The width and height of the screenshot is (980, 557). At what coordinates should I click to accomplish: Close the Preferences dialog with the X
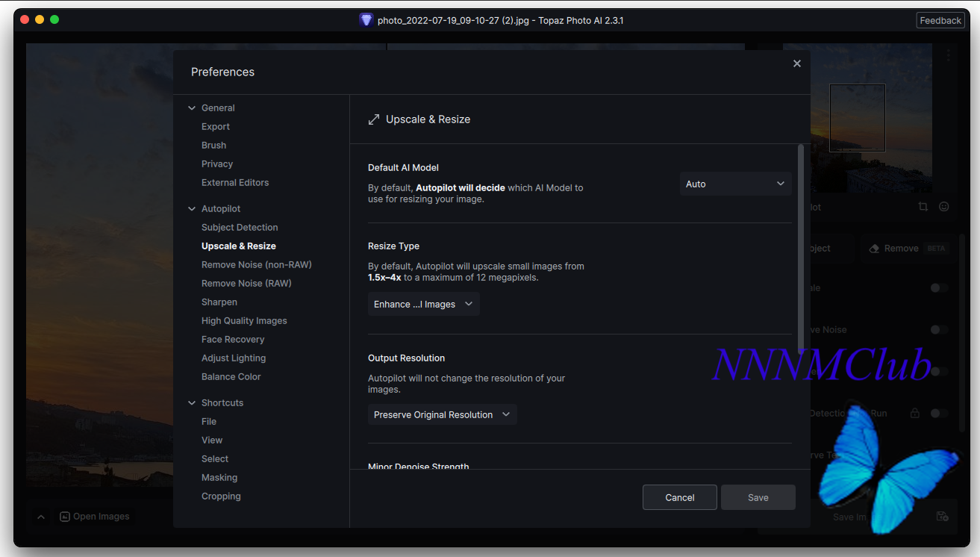797,63
